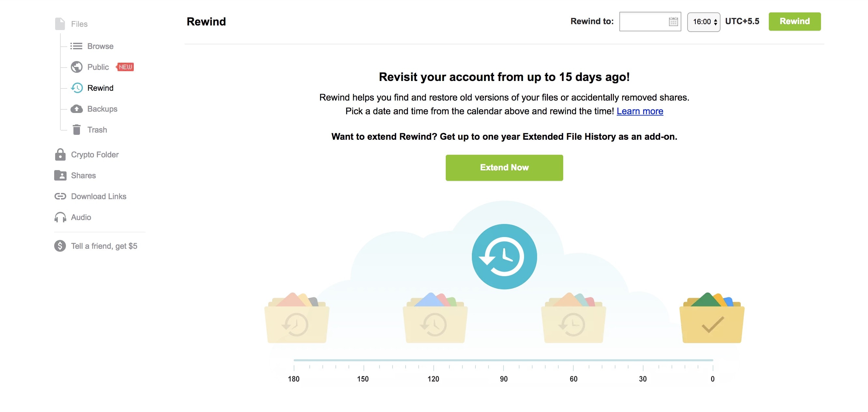Click the Public globe icon in sidebar

77,67
